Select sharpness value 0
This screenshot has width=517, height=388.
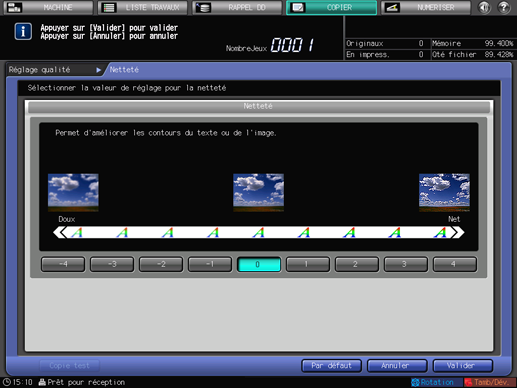[259, 264]
